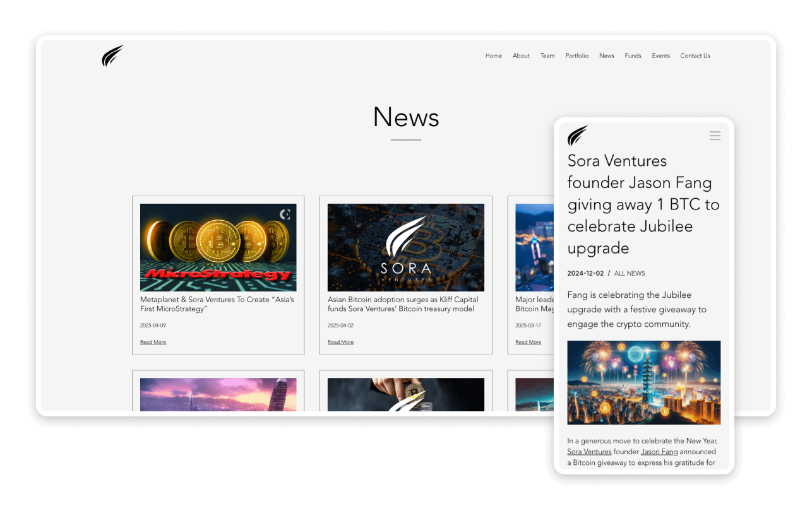This screenshot has height=511, width=812.
Task: Click the small badge icon on MicroStrategy image
Action: click(x=285, y=214)
